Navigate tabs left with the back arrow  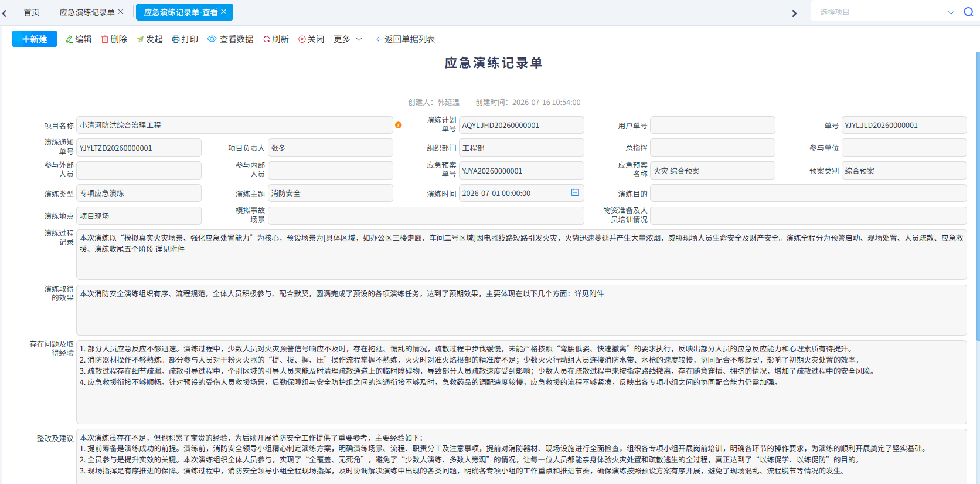pyautogui.click(x=5, y=13)
